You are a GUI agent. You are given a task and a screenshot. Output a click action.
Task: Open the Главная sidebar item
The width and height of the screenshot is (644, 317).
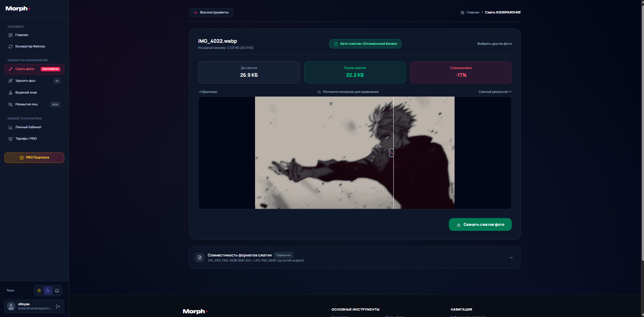click(34, 35)
